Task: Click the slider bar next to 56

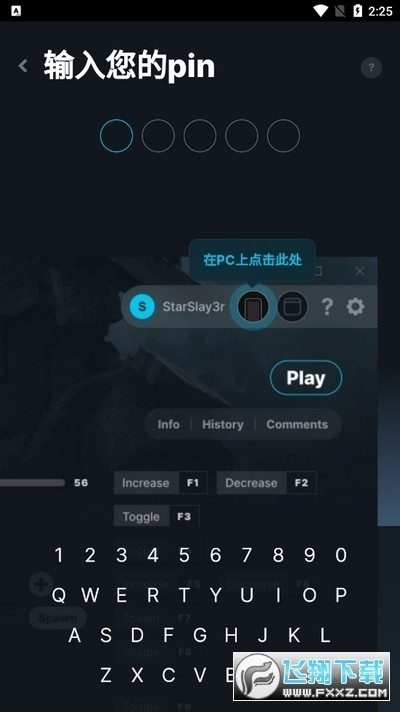Action: coord(32,483)
